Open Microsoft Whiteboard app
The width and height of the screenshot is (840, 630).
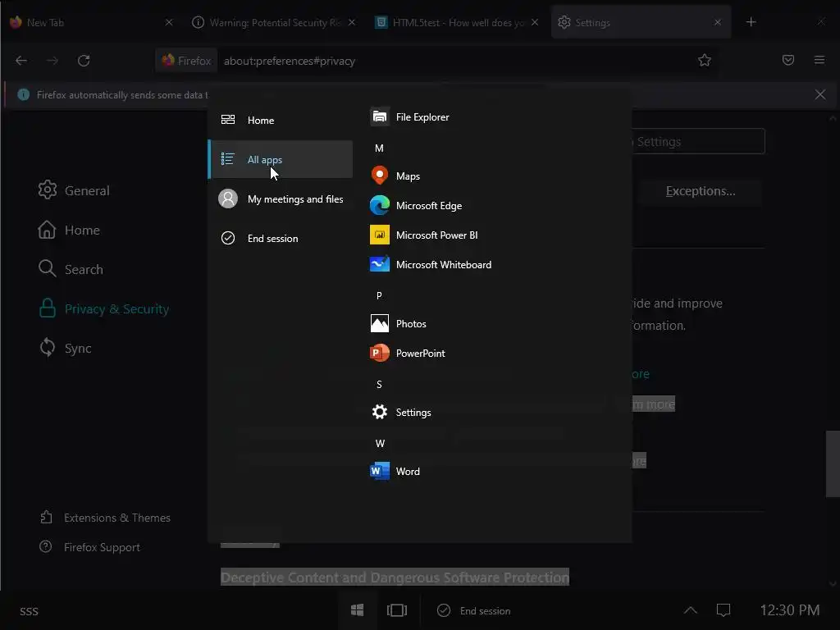(431, 265)
